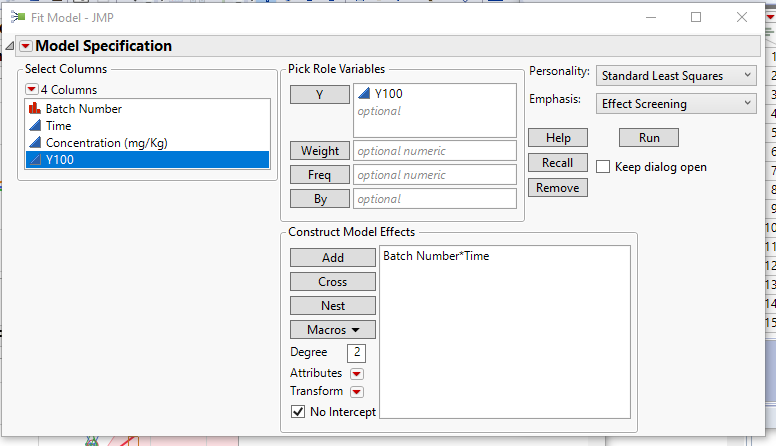Open the Emphasis dropdown

(x=676, y=103)
